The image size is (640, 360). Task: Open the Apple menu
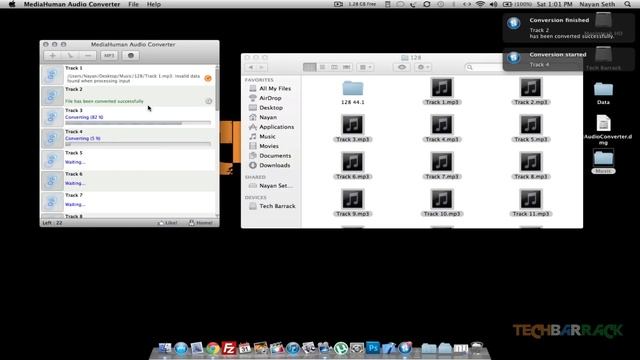(12, 4)
